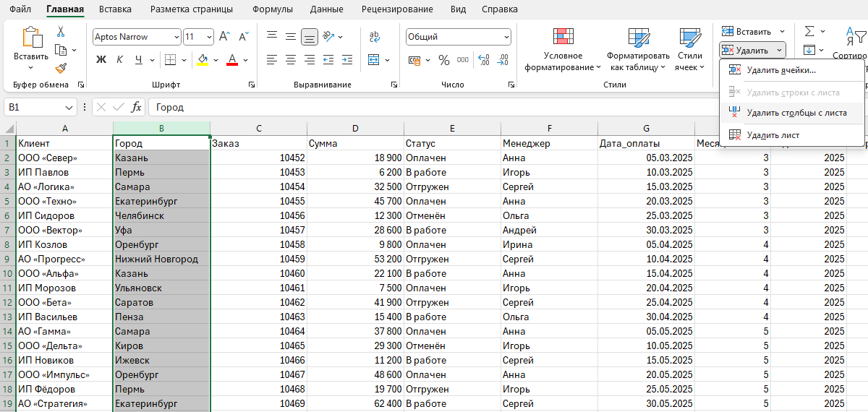Expand the Общий number format dropdown

pyautogui.click(x=506, y=37)
